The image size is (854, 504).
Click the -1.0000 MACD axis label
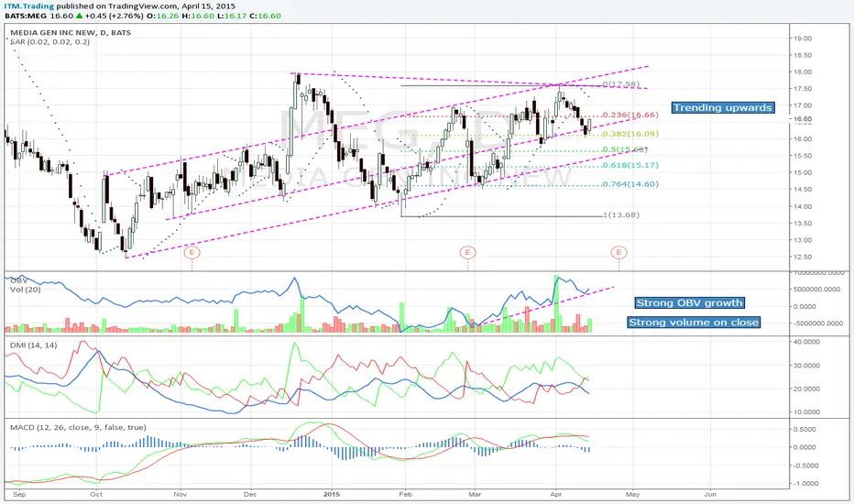805,483
